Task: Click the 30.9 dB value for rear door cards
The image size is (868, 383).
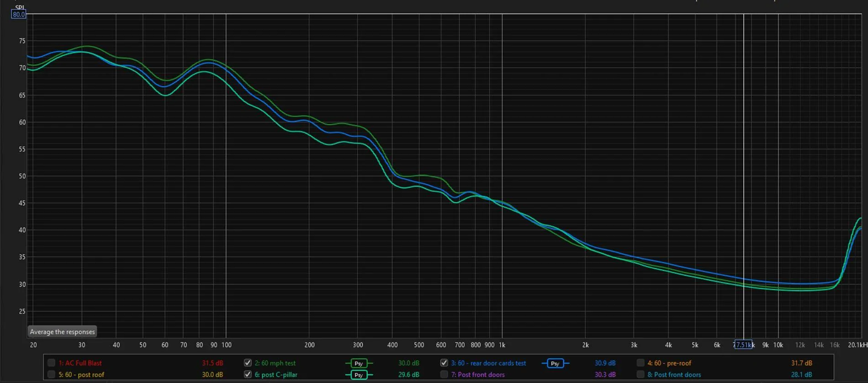Action: 605,363
